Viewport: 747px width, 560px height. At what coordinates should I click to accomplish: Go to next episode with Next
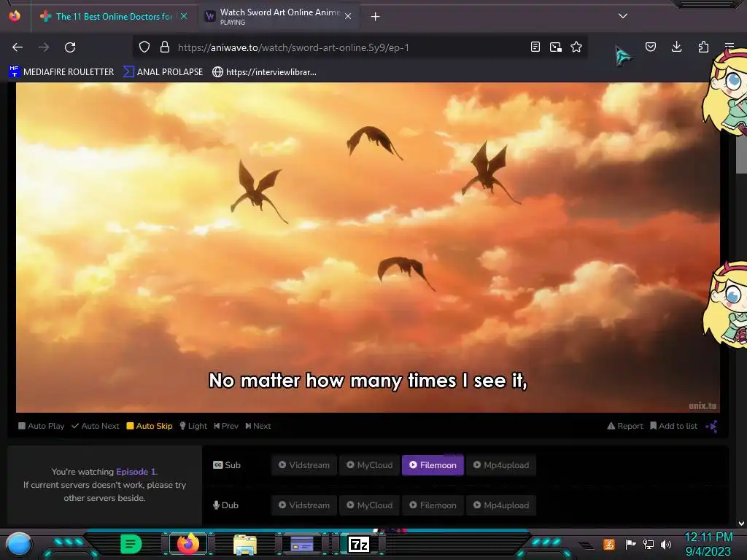pyautogui.click(x=258, y=426)
